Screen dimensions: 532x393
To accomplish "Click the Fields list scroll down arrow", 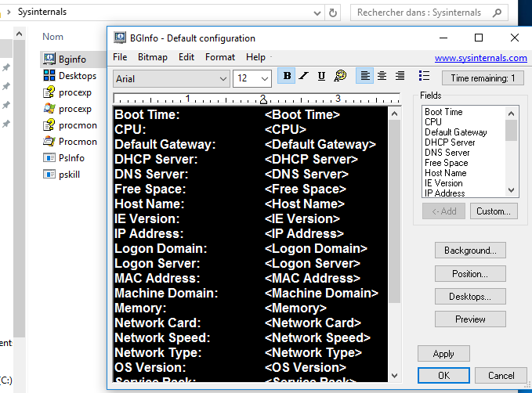I will [512, 190].
